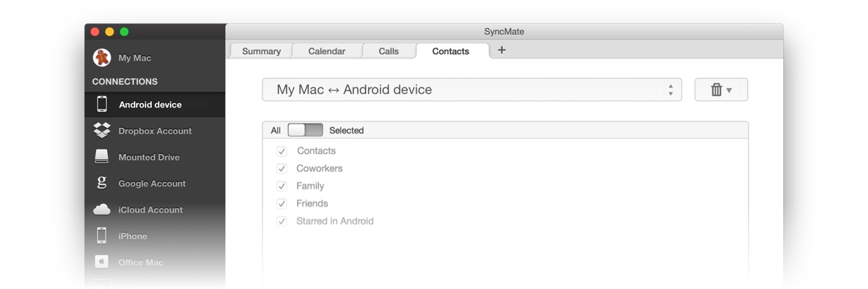868x289 pixels.
Task: Switch to the Summary tab
Action: (x=261, y=51)
